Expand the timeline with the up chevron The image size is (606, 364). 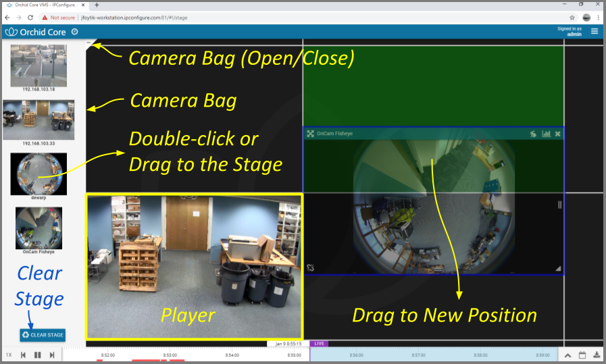point(567,355)
